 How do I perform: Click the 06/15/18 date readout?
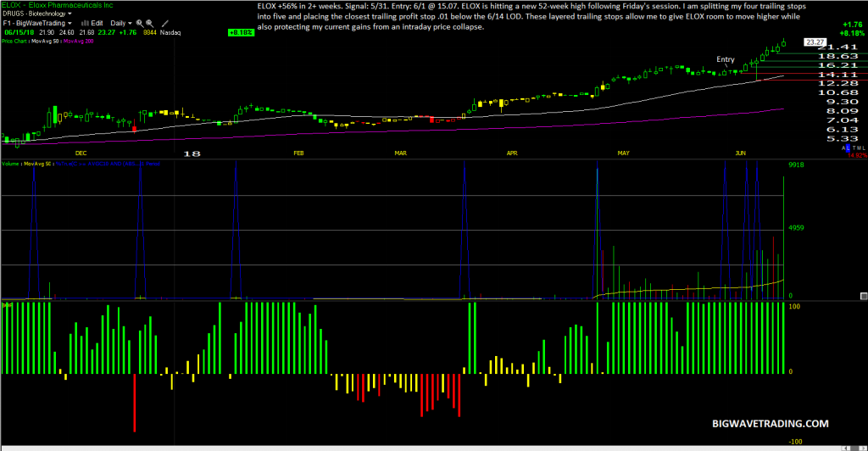pos(19,33)
